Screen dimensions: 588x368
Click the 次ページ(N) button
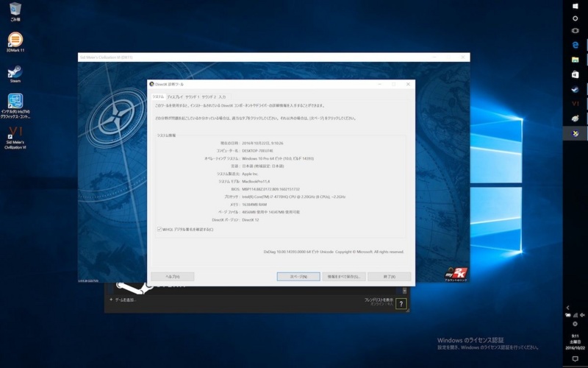click(x=298, y=277)
